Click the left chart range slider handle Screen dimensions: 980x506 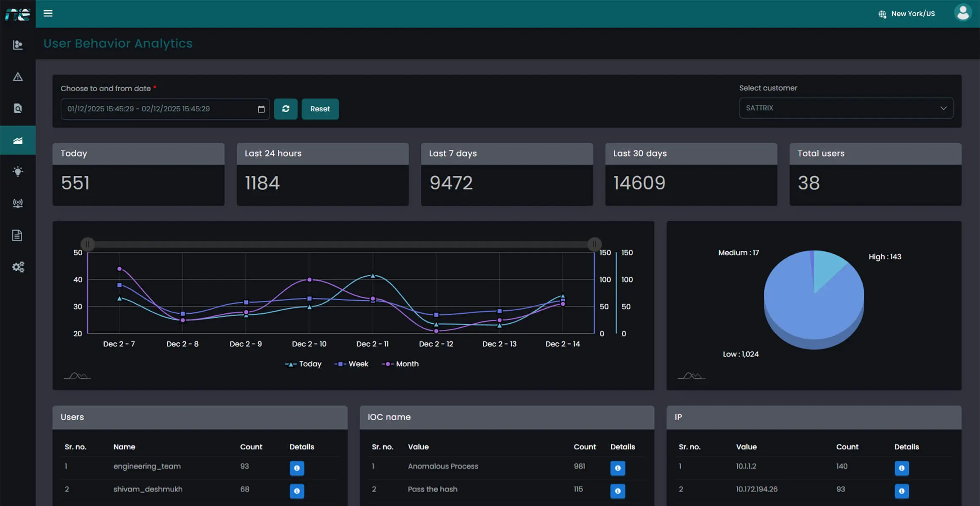click(x=87, y=244)
